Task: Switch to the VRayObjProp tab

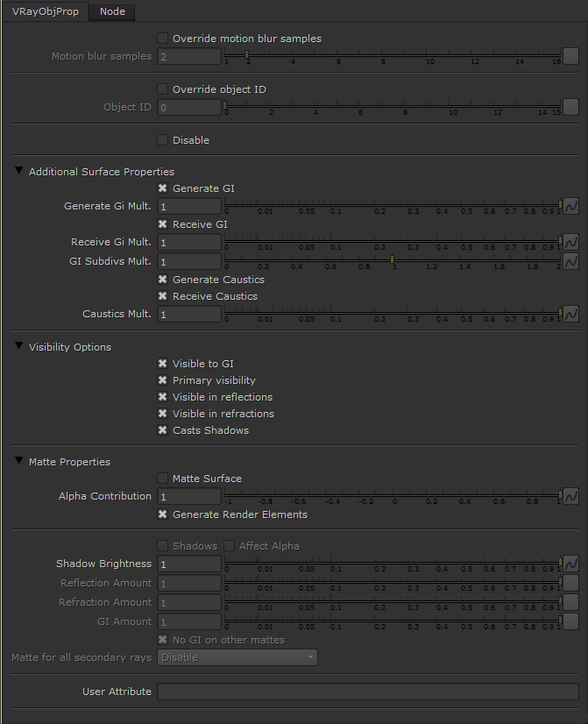Action: 46,11
